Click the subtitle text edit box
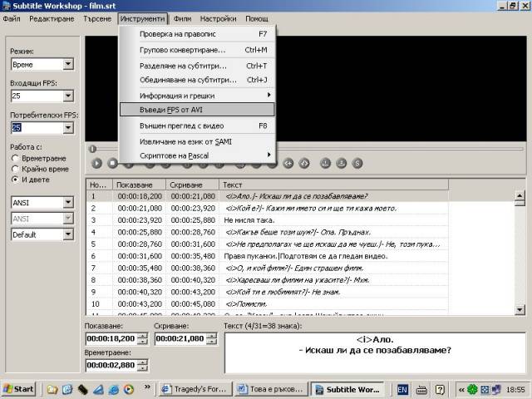Screen dimensions: 532x399 (x=375, y=352)
